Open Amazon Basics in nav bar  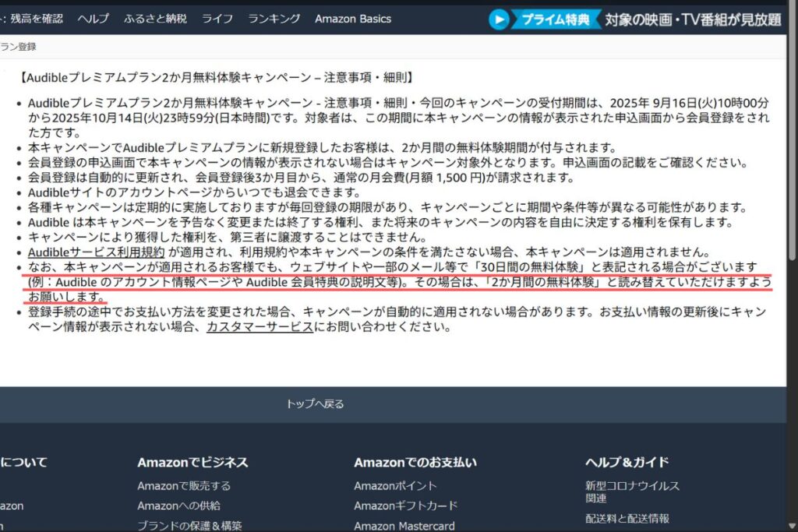[353, 19]
